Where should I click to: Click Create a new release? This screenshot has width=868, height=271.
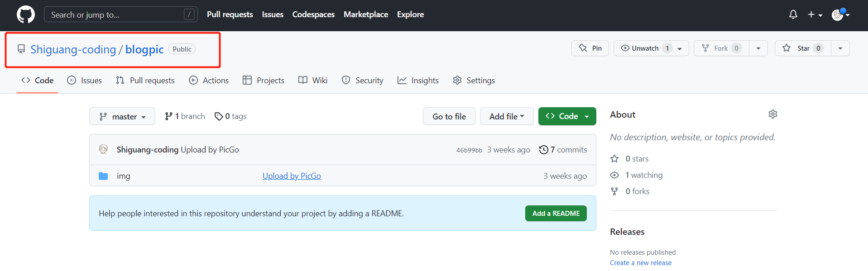coord(641,263)
